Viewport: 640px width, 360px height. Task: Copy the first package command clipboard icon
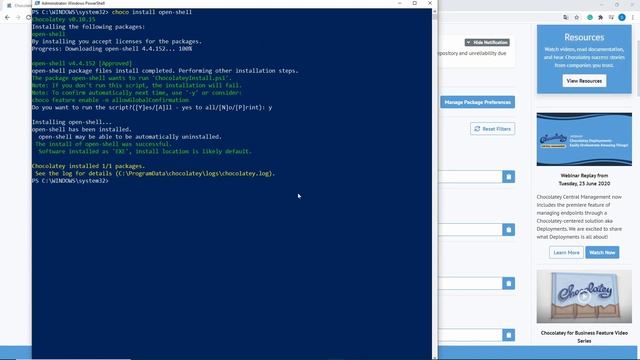click(509, 177)
